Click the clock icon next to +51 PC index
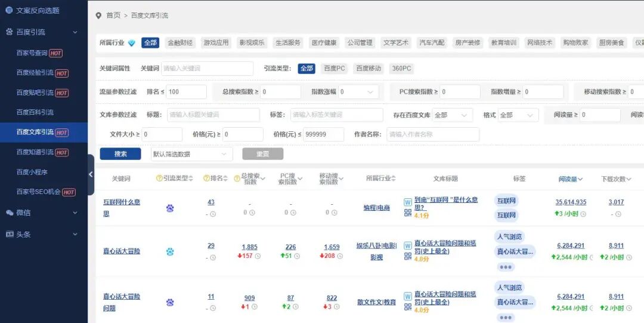Image resolution: width=644 pixels, height=323 pixels. [x=297, y=256]
